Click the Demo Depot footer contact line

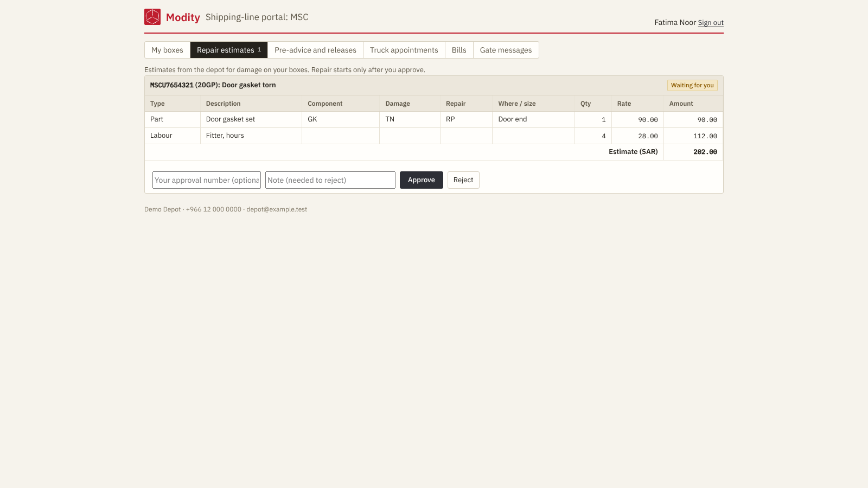[226, 209]
